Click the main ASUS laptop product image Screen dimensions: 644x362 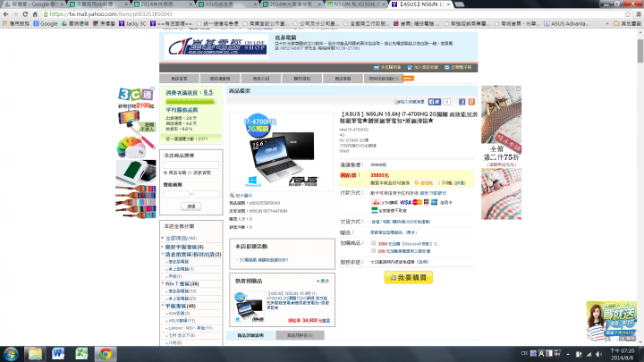click(282, 151)
